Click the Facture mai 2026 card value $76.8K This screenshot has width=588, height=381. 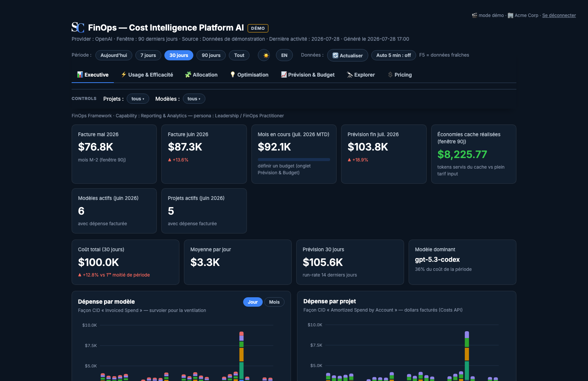click(96, 147)
